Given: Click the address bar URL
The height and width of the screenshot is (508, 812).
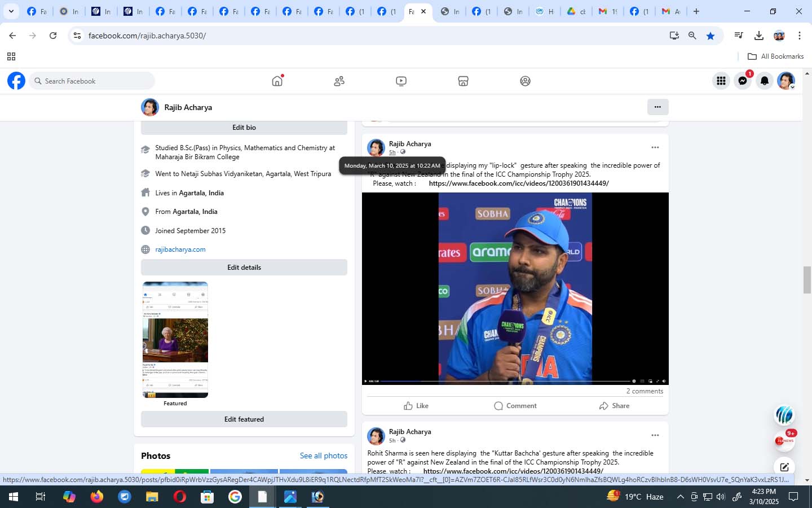Looking at the screenshot, I should pyautogui.click(x=147, y=36).
